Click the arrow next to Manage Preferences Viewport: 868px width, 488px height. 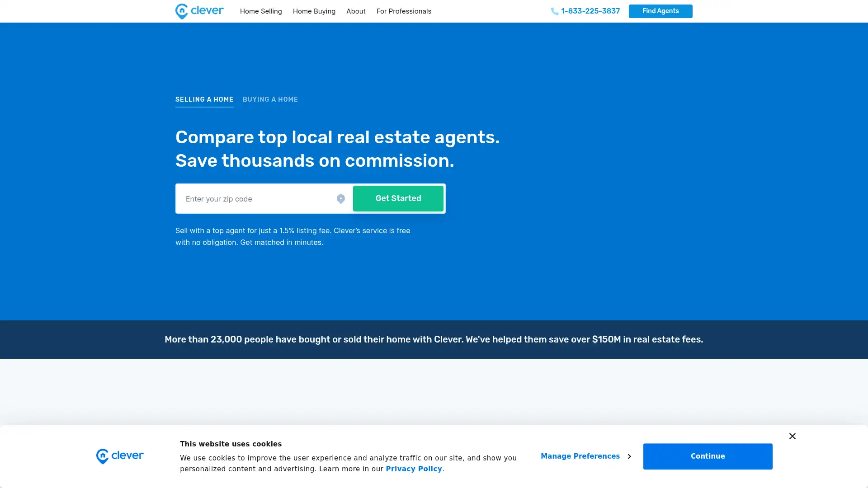pos(629,456)
